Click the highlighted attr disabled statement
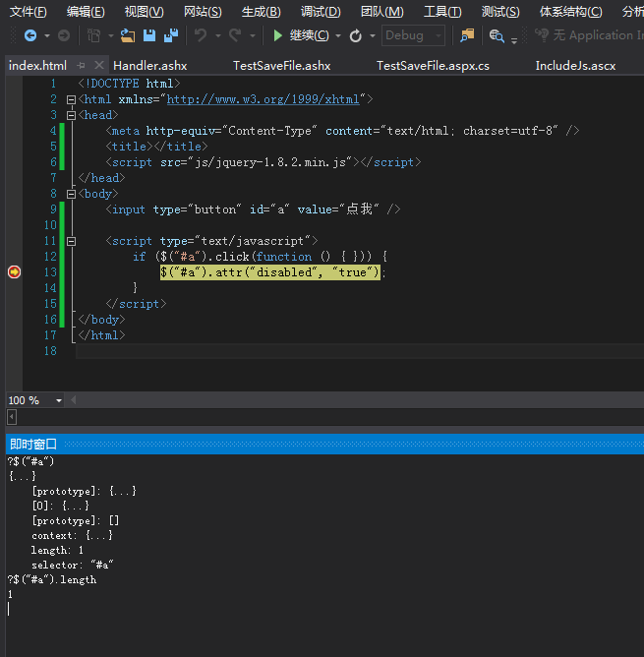Image resolution: width=644 pixels, height=657 pixels. point(269,272)
